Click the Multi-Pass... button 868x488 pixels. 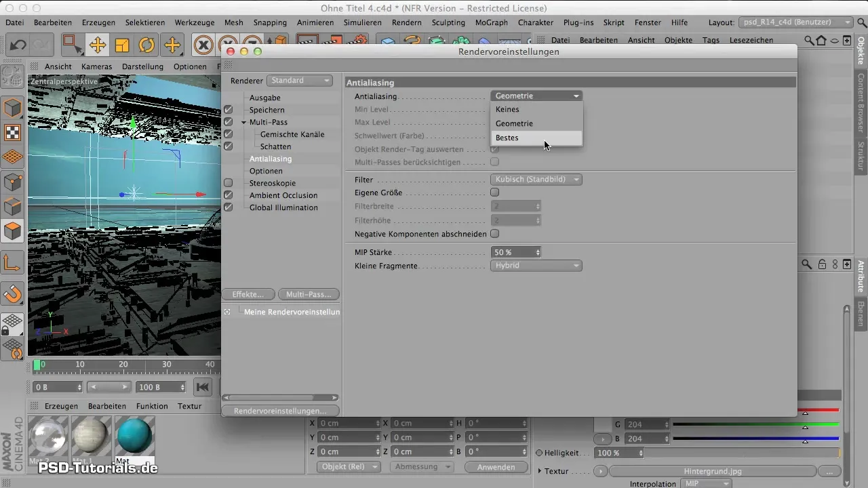[x=309, y=294]
